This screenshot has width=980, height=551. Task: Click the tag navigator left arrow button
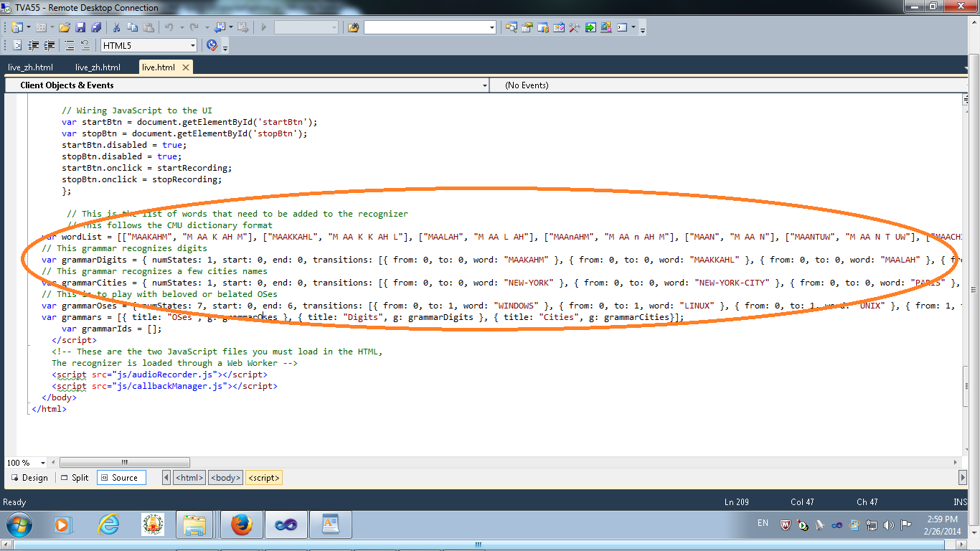(x=166, y=478)
